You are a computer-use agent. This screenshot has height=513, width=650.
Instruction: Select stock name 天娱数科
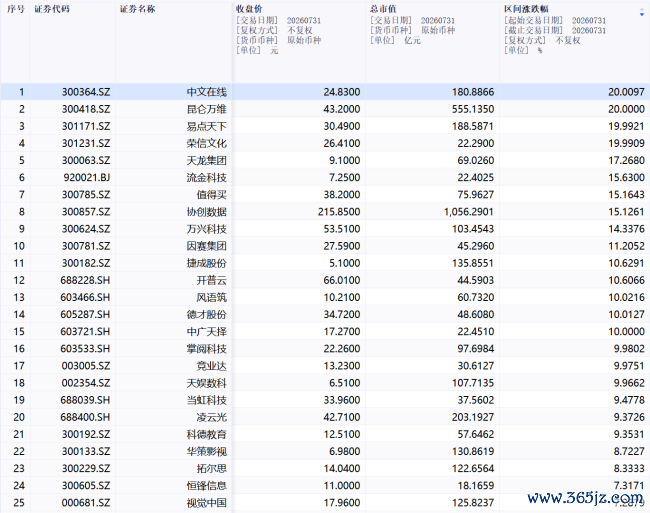(206, 383)
